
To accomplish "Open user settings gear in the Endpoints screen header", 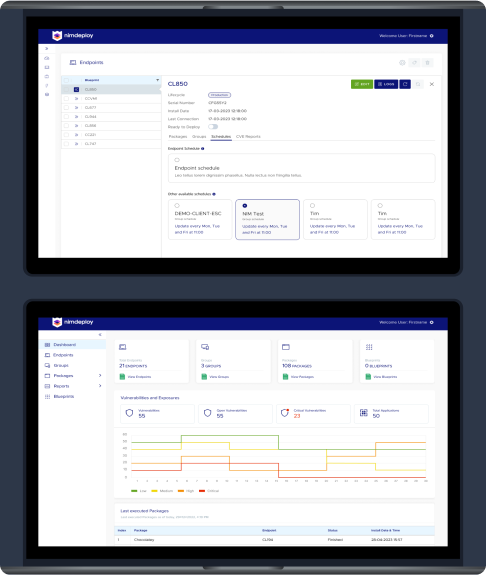I will 432,36.
